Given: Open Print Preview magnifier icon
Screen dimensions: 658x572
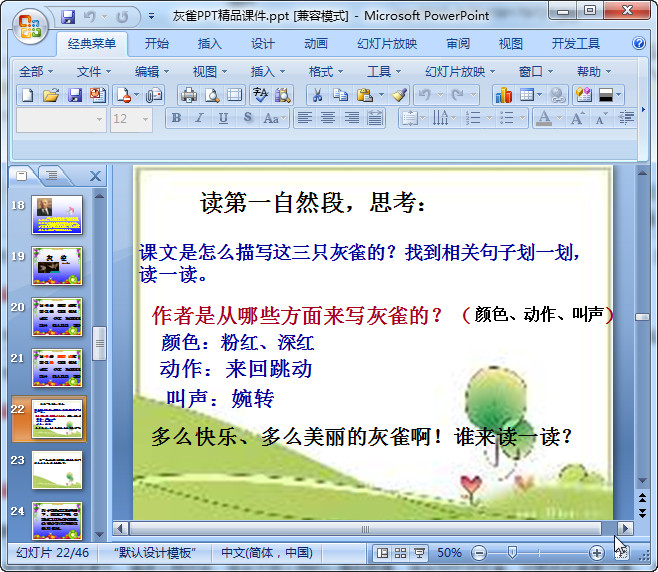Looking at the screenshot, I should 212,95.
